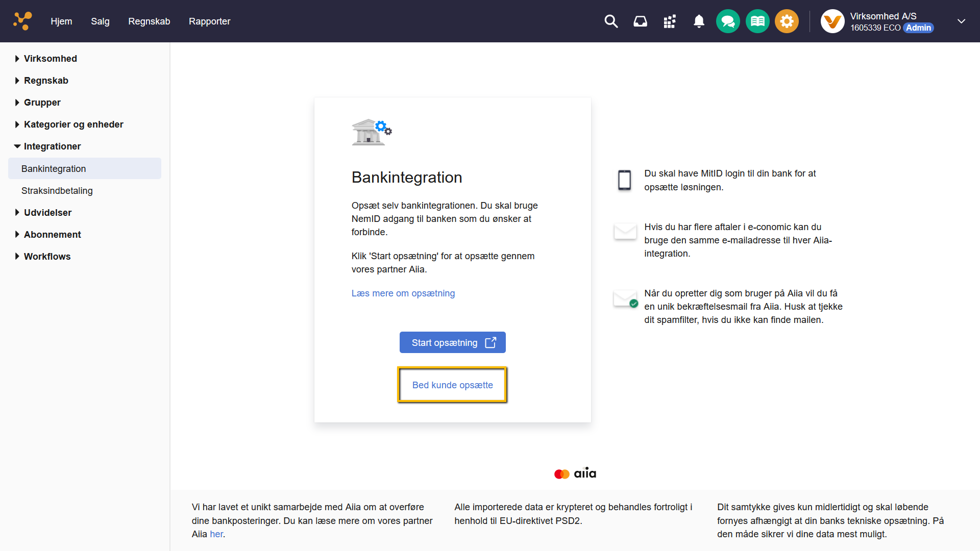This screenshot has height=551, width=980.
Task: Click the e-conomic logo icon
Action: point(22,21)
